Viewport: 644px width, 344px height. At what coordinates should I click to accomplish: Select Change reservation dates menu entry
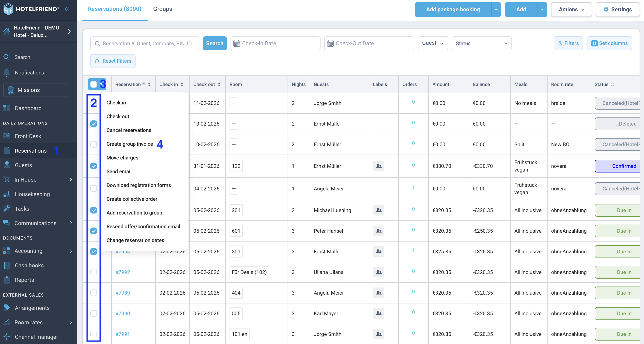coord(135,240)
